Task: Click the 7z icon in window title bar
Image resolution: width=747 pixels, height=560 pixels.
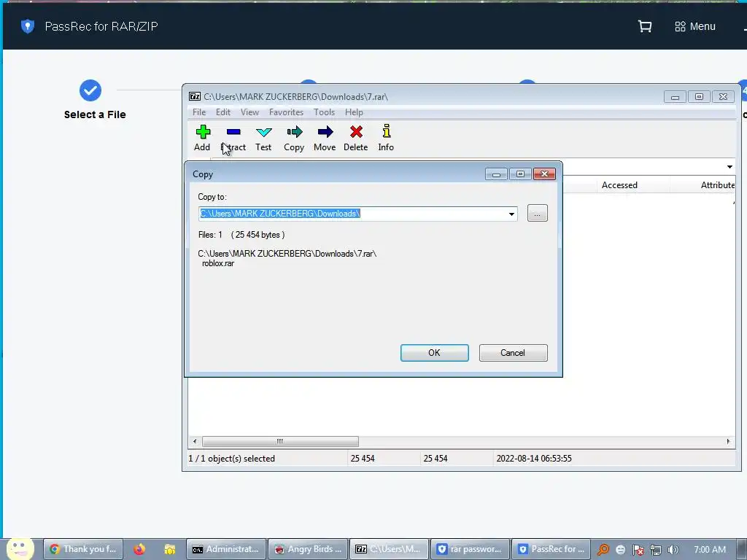Action: (194, 97)
